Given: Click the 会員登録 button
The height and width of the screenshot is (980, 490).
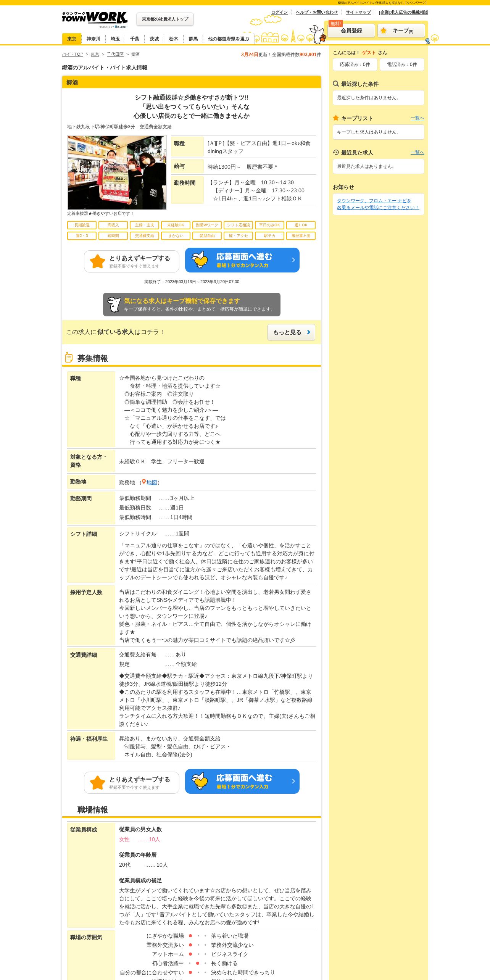Looking at the screenshot, I should tap(351, 31).
